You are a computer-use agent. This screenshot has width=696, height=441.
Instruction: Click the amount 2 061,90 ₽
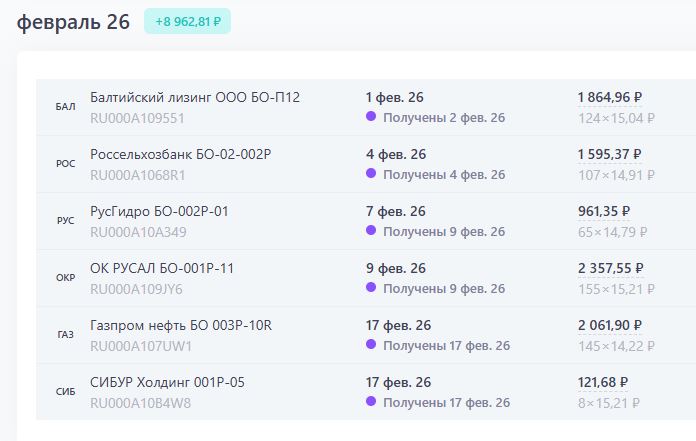[x=610, y=326]
